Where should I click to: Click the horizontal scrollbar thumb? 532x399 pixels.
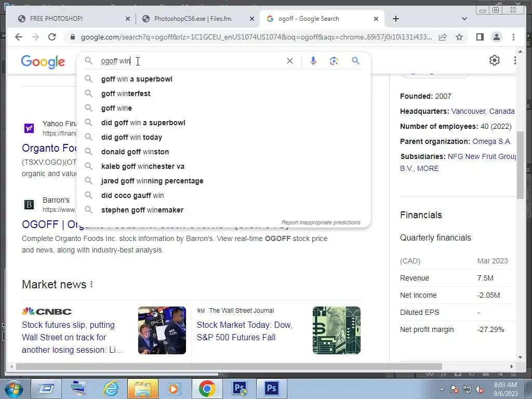[x=229, y=366]
